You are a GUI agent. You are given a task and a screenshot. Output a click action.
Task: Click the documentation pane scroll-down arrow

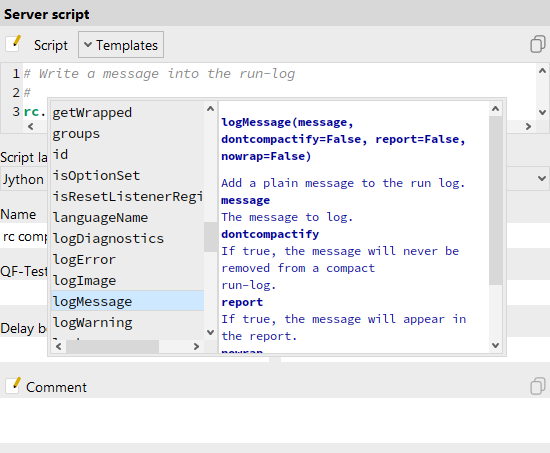495,345
